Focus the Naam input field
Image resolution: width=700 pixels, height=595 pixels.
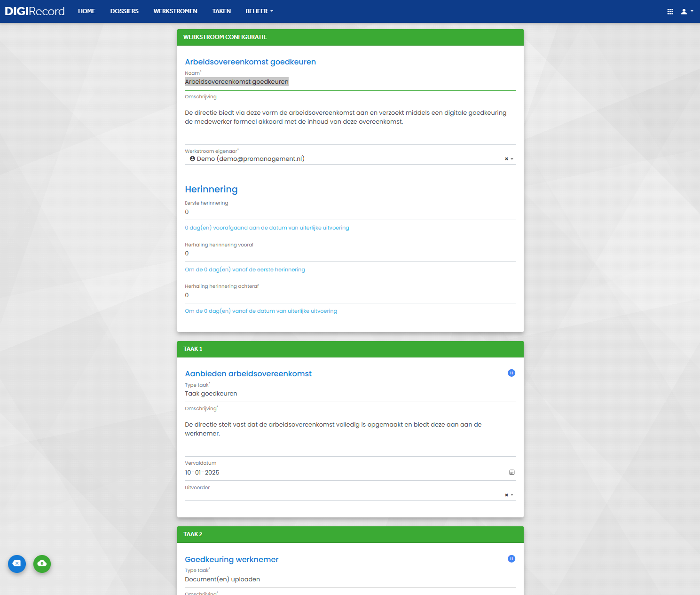point(350,82)
